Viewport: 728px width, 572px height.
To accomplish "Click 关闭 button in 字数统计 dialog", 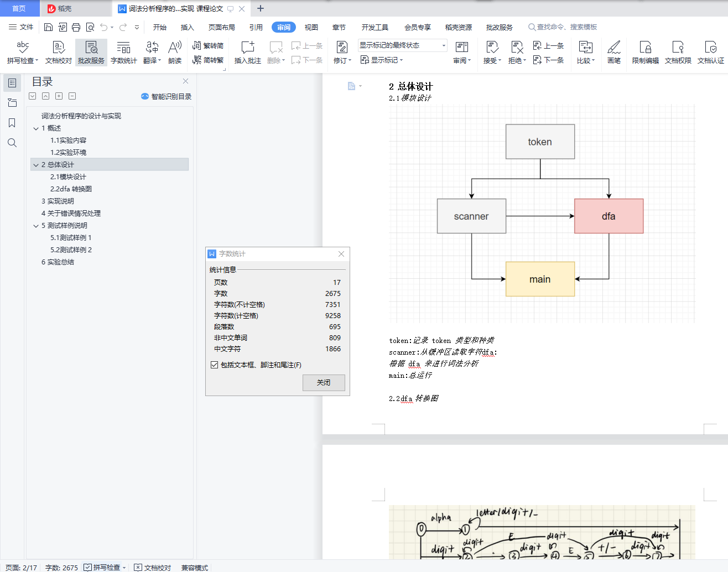I will pyautogui.click(x=324, y=383).
